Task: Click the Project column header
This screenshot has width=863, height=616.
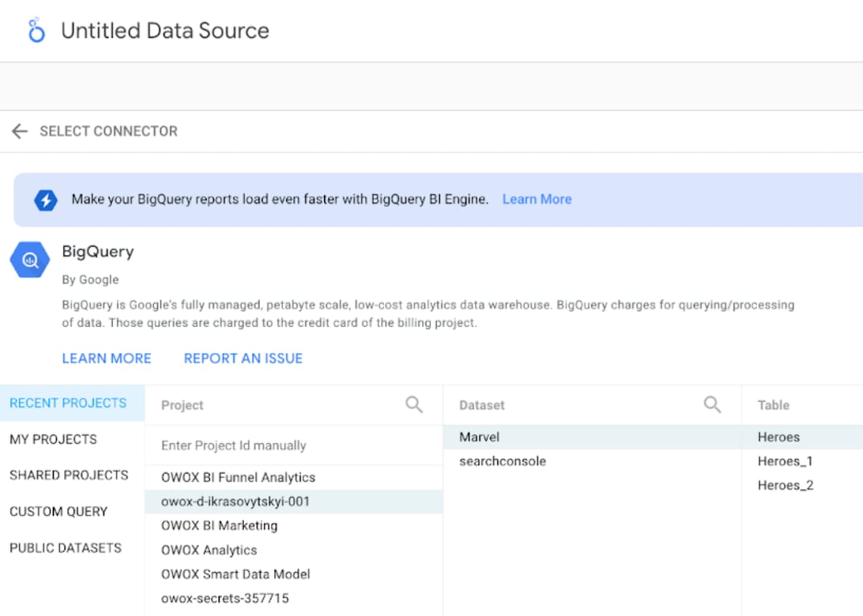Action: (182, 405)
